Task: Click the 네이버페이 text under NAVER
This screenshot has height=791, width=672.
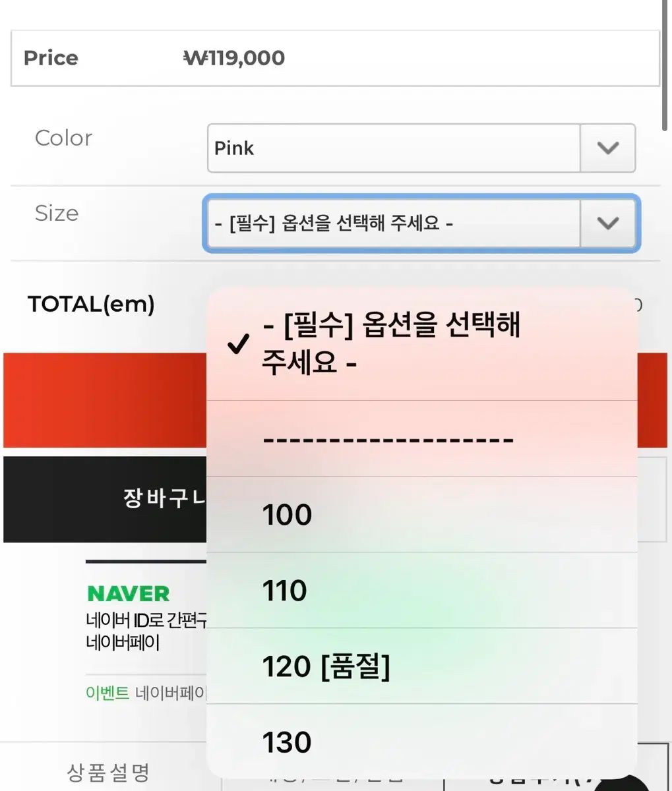Action: [123, 643]
